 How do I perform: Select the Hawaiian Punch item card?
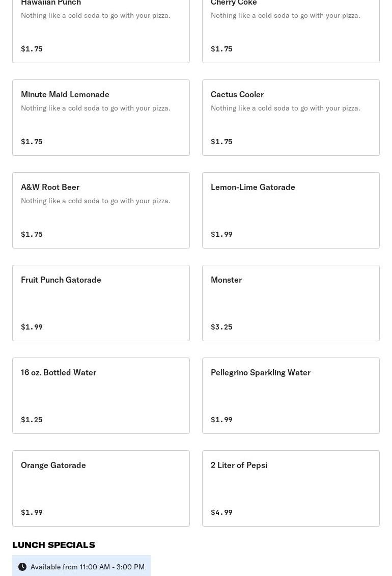101,31
